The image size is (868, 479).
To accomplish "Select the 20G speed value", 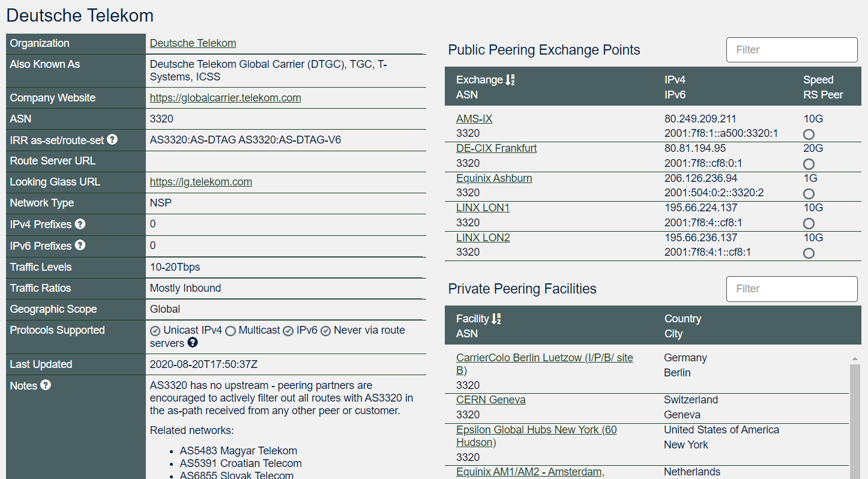I will pos(813,148).
